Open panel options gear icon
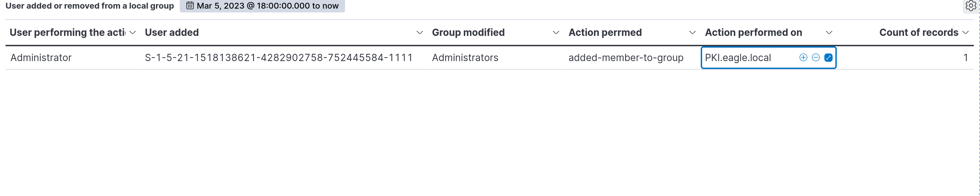Image resolution: width=980 pixels, height=196 pixels. (971, 6)
